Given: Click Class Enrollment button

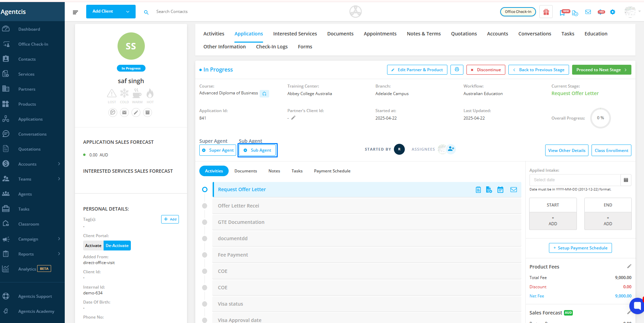Looking at the screenshot, I should coord(611,150).
